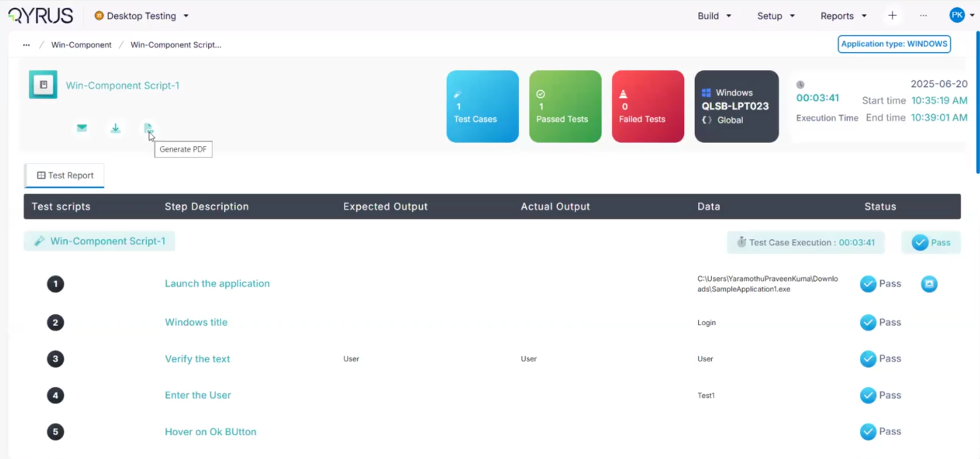Click the Passed Tests green card
The width and height of the screenshot is (980, 459).
pos(565,106)
